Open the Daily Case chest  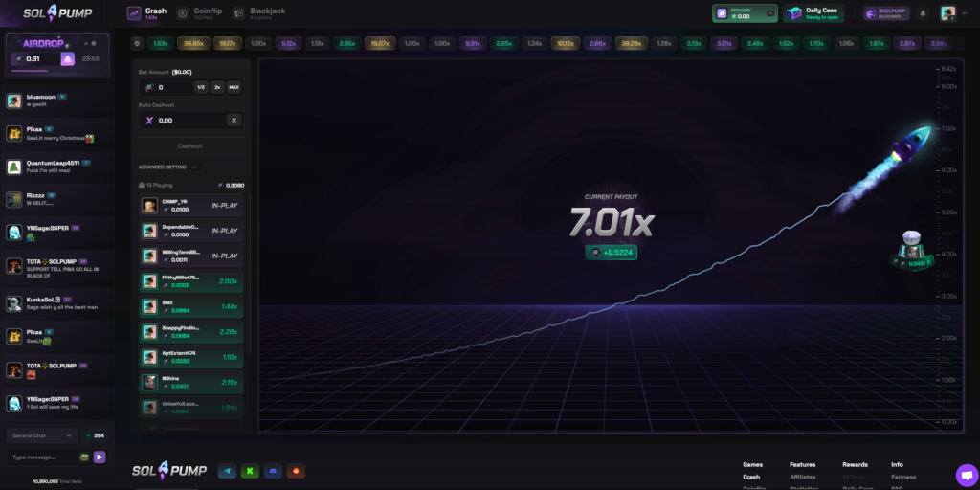(x=813, y=13)
